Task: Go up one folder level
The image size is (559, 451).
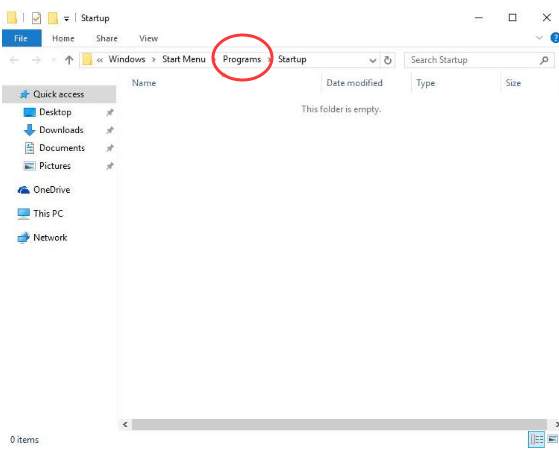Action: click(69, 60)
